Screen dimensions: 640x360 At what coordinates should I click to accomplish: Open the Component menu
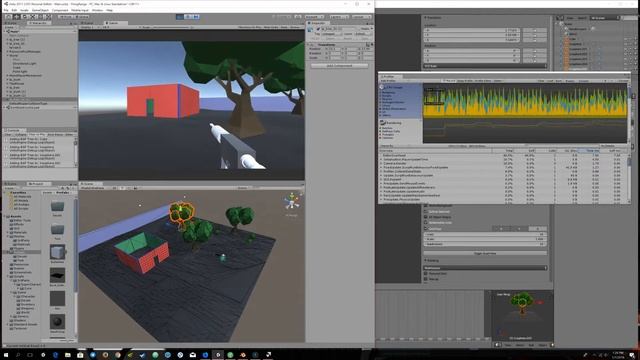click(x=60, y=10)
